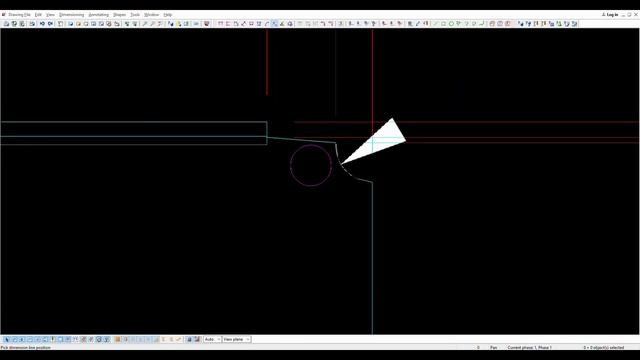Click the first select-switch icon in bottom toolbar
640x360 pixels.
pyautogui.click(x=7, y=339)
